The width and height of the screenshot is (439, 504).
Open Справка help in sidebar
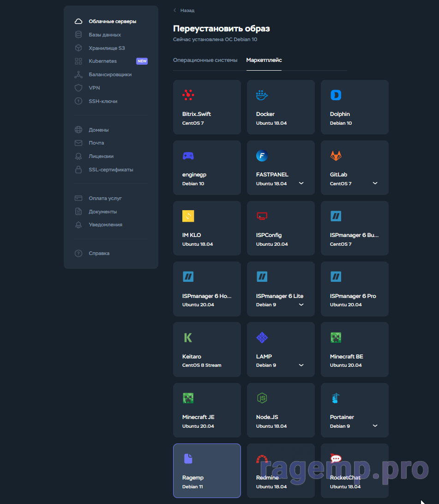pyautogui.click(x=99, y=253)
